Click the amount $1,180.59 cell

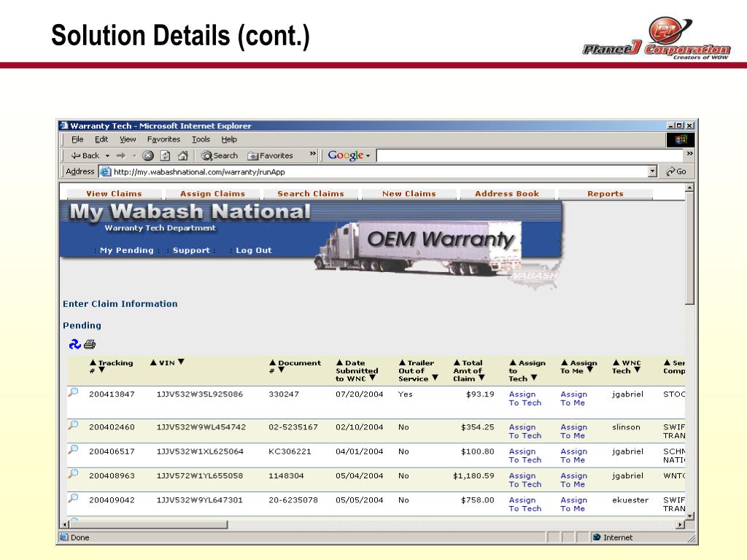473,475
